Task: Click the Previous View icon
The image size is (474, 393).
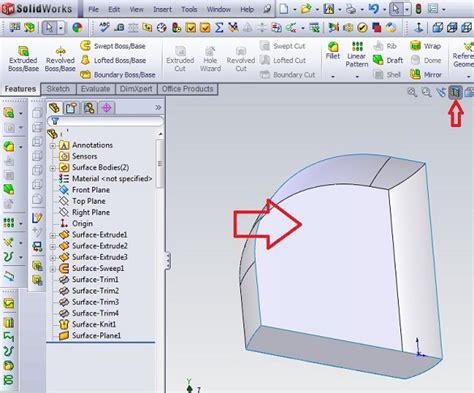Action: [441, 92]
